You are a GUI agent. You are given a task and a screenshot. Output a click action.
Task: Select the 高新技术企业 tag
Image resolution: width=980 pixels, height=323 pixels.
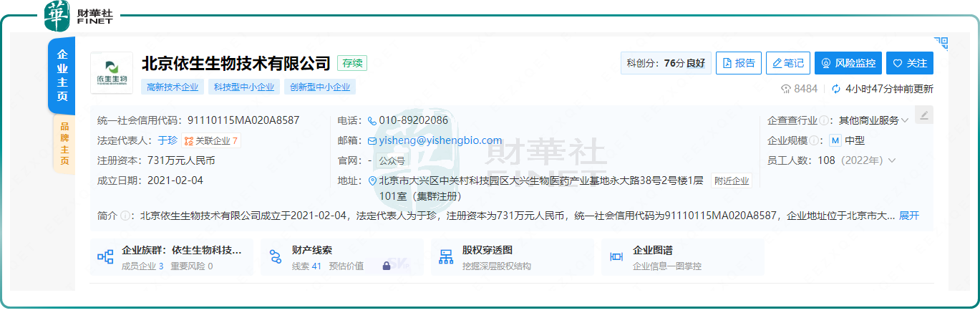pos(173,87)
